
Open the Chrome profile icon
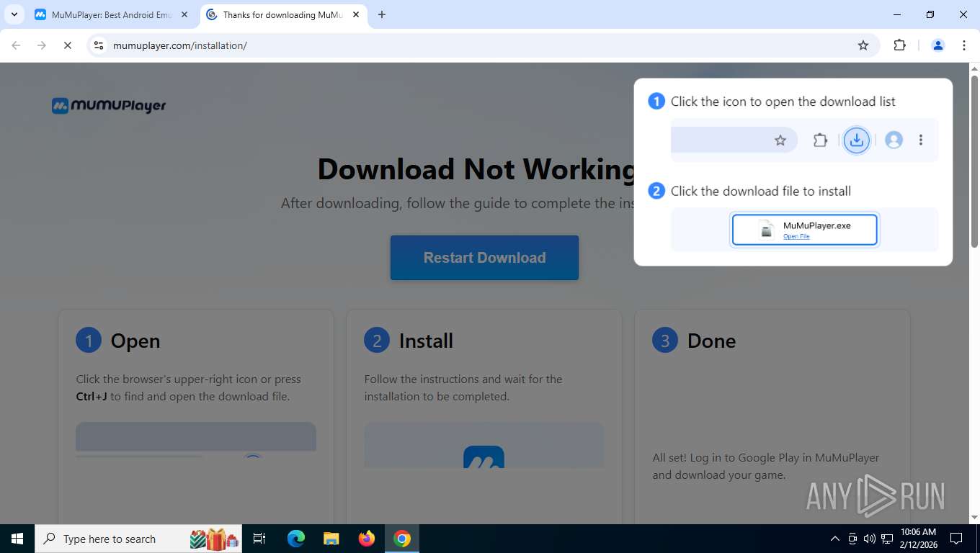(938, 45)
